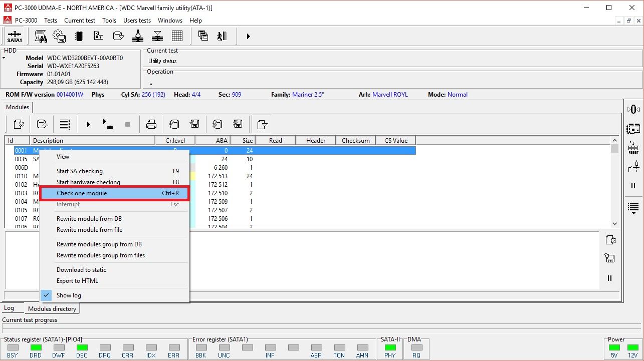Open the Users tests menu
The width and height of the screenshot is (644, 361).
tap(137, 21)
